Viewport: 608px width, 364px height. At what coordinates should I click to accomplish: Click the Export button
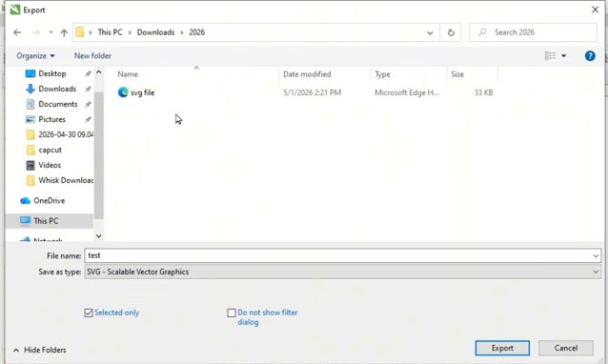pos(502,348)
